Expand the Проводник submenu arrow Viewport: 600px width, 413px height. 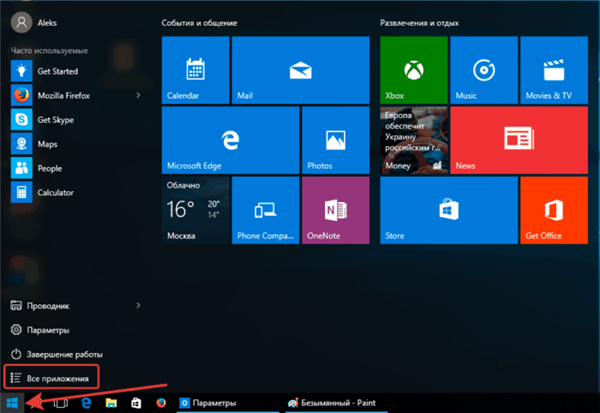(x=139, y=305)
